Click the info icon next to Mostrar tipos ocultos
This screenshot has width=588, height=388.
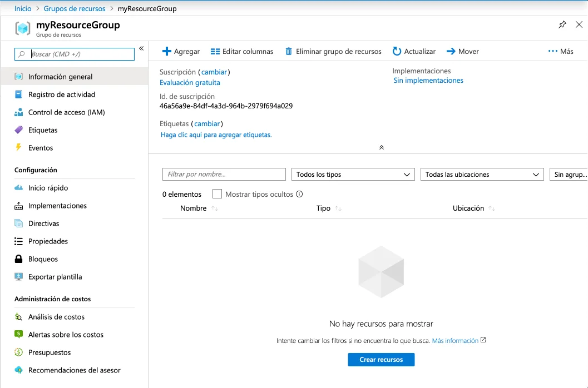tap(299, 194)
